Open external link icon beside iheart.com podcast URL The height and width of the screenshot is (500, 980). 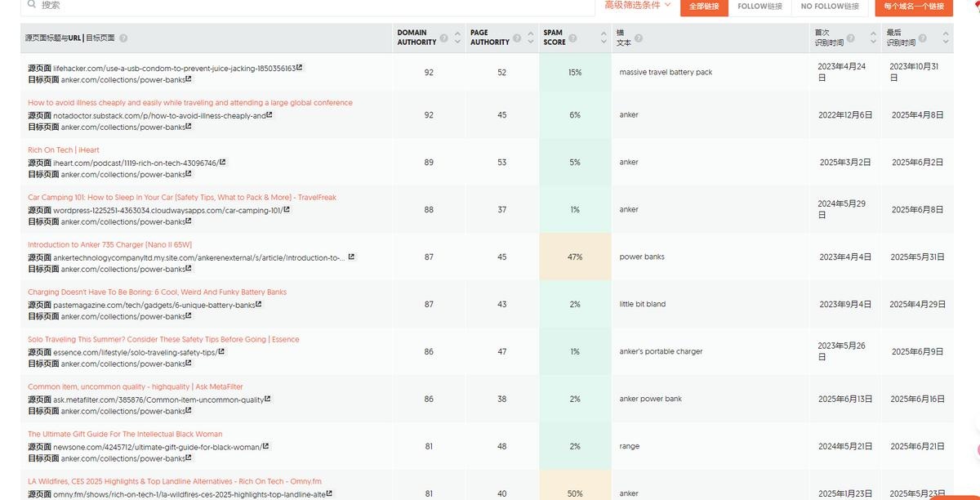(x=223, y=163)
